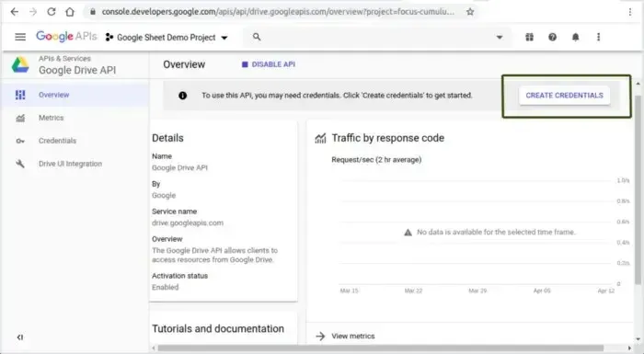Click the Credentials key icon in sidebar
Screen dimensions: 644x354
pyautogui.click(x=20, y=141)
